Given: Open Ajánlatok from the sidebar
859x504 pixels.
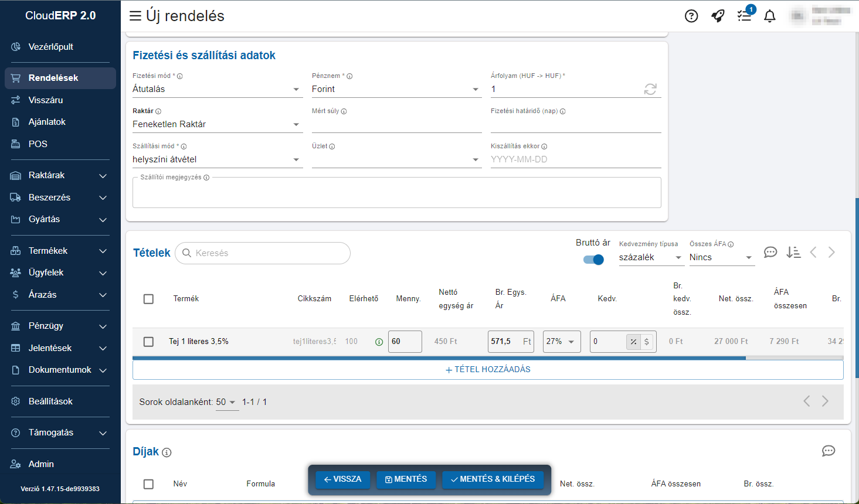Looking at the screenshot, I should click(47, 122).
